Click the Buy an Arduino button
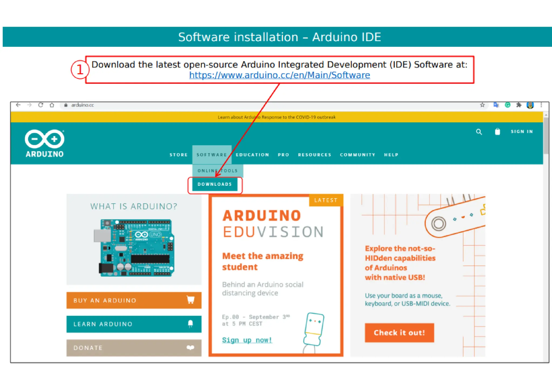Viewport: 552px width, 392px height. [134, 300]
